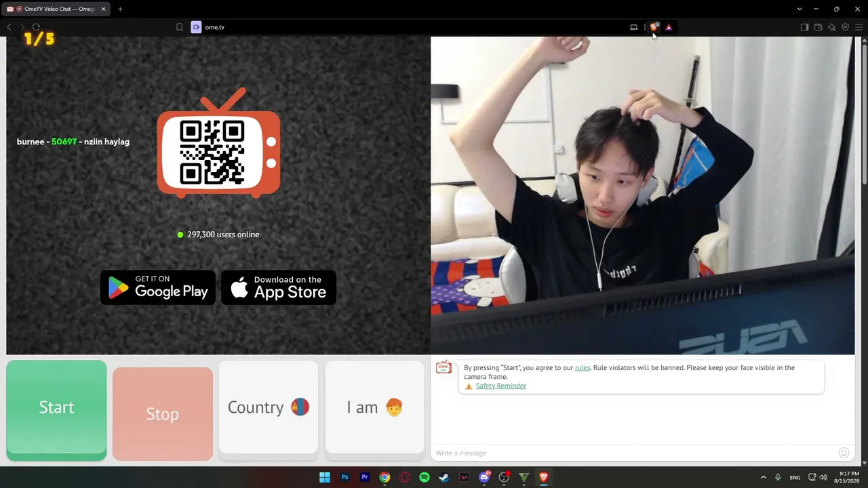868x488 pixels.
Task: Launch Premiere Pro from the taskbar
Action: (x=365, y=477)
